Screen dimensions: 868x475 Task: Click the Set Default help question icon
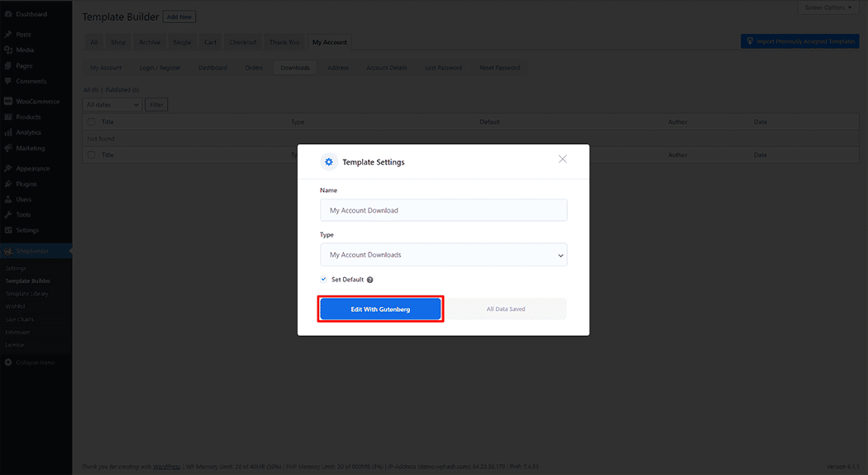coord(370,281)
